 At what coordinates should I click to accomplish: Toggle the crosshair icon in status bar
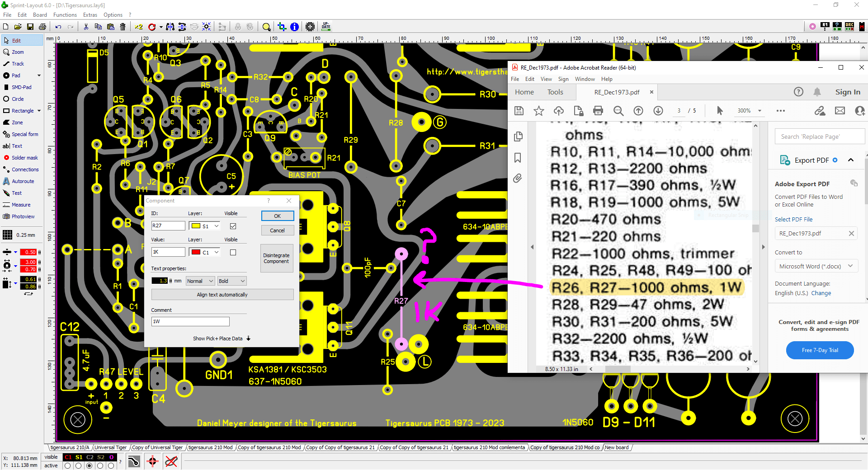click(x=152, y=461)
